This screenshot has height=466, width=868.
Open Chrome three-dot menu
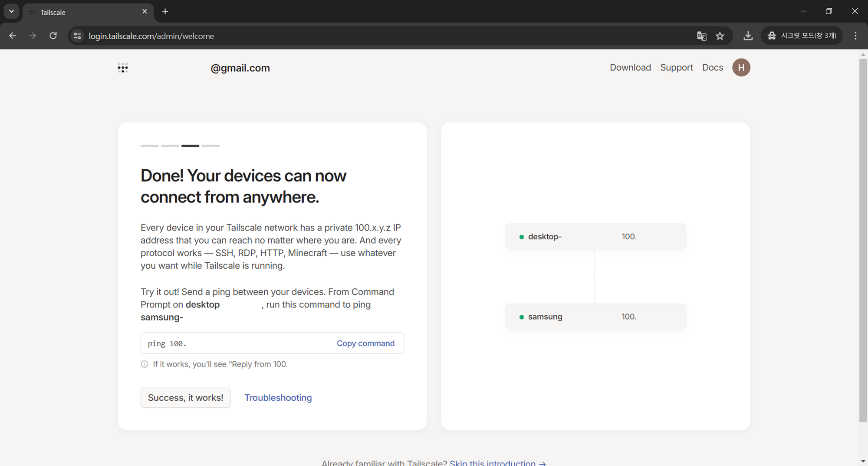tap(855, 36)
